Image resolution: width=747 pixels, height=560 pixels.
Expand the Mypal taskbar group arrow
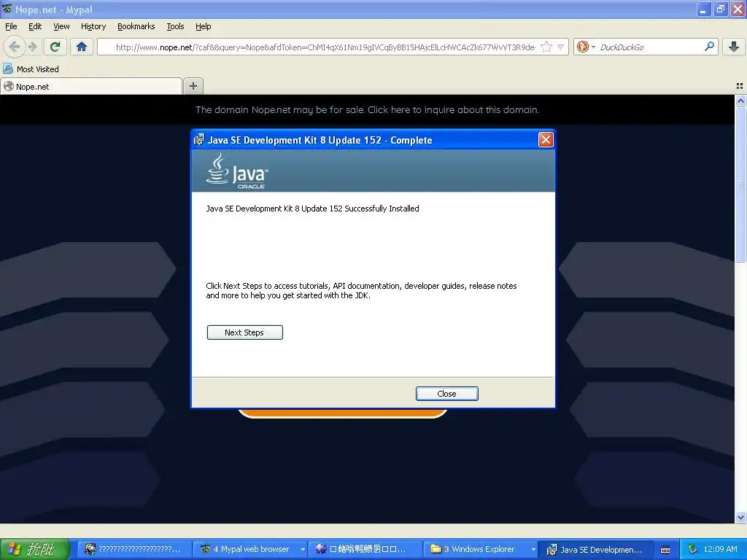click(303, 549)
